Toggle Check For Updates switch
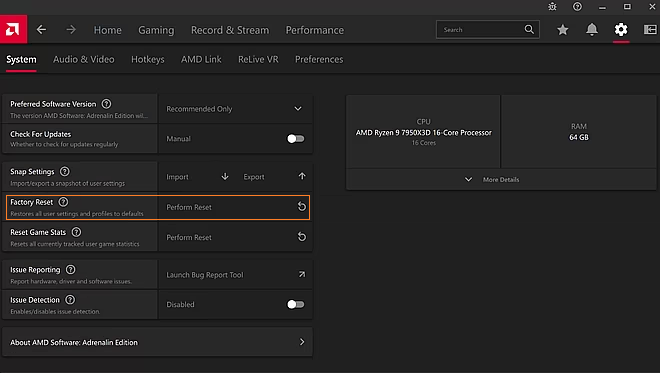Image resolution: width=660 pixels, height=373 pixels. point(295,139)
